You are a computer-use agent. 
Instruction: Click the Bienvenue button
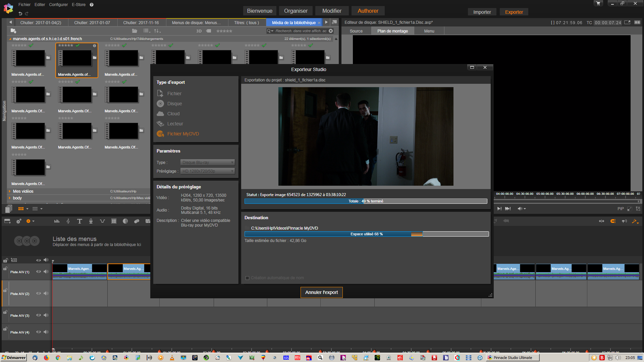point(260,11)
